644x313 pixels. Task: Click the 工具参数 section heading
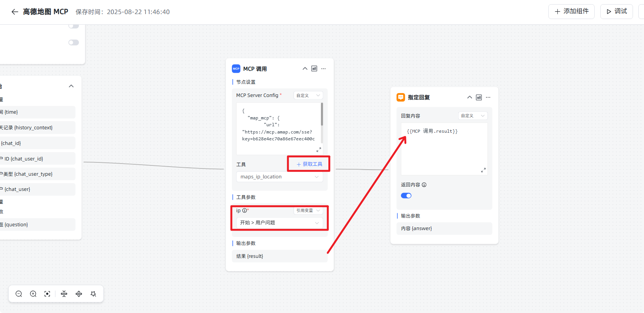pyautogui.click(x=246, y=197)
